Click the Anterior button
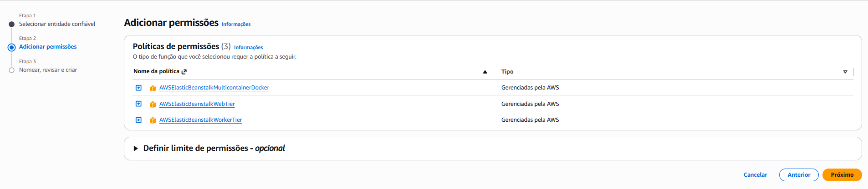Screen dimensions: 868x189 [799, 175]
